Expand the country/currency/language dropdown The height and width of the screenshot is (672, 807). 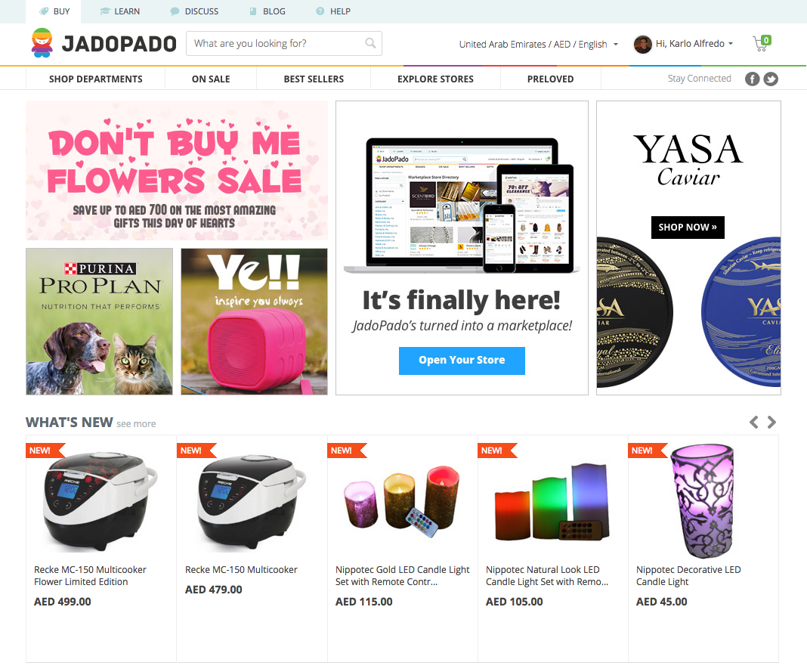click(x=538, y=45)
